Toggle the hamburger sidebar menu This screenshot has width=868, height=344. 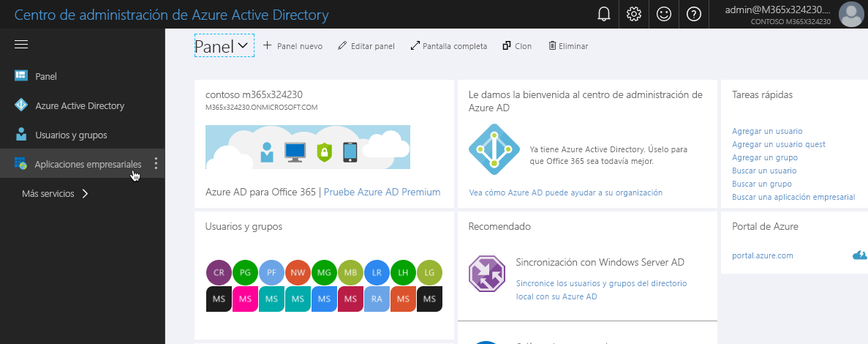[21, 45]
